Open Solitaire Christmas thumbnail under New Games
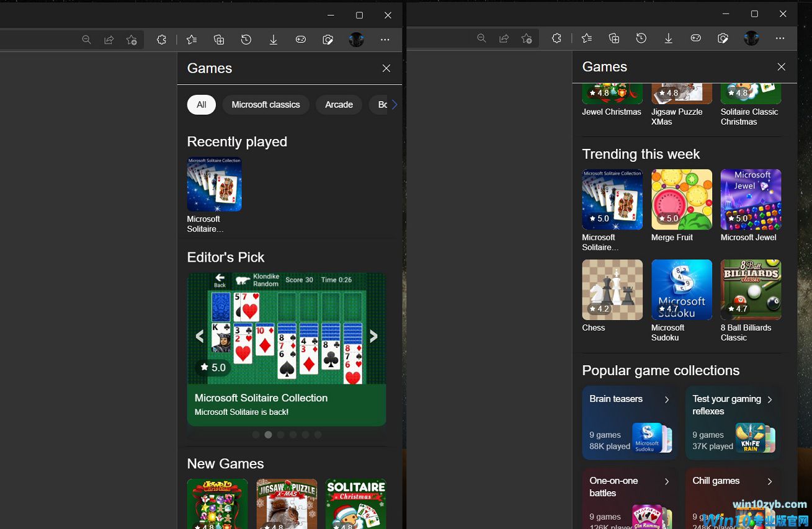The height and width of the screenshot is (529, 812). click(x=356, y=504)
